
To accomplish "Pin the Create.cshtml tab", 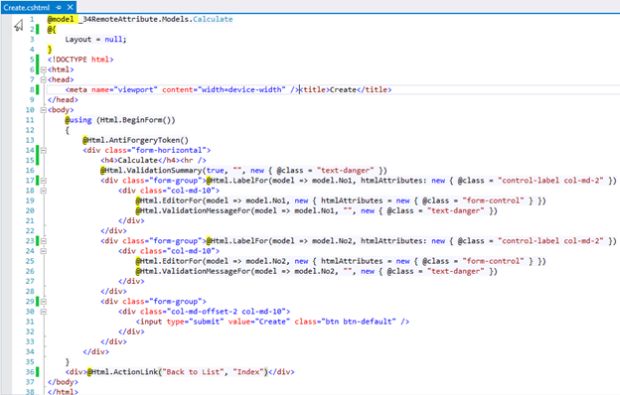I will coord(59,8).
